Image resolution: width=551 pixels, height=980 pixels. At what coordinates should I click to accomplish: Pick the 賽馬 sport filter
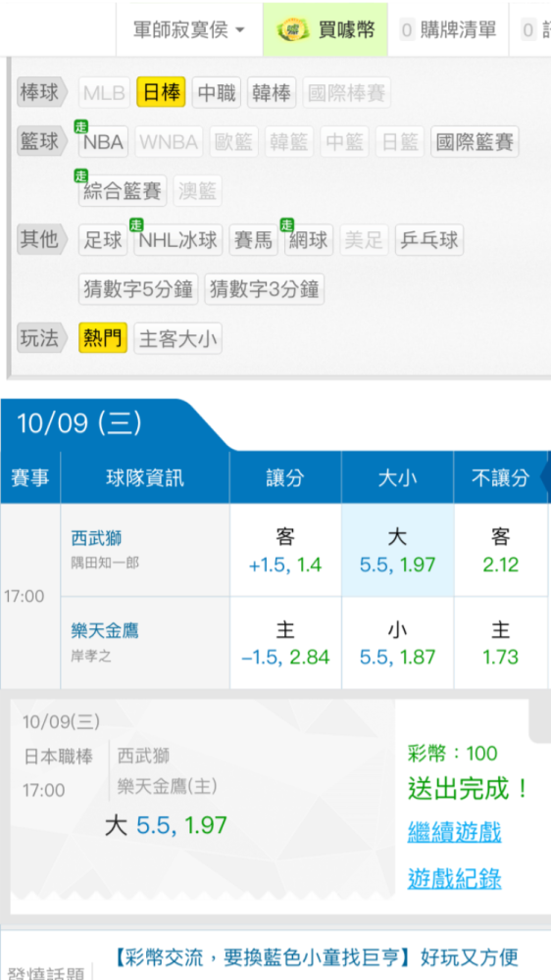pyautogui.click(x=253, y=240)
